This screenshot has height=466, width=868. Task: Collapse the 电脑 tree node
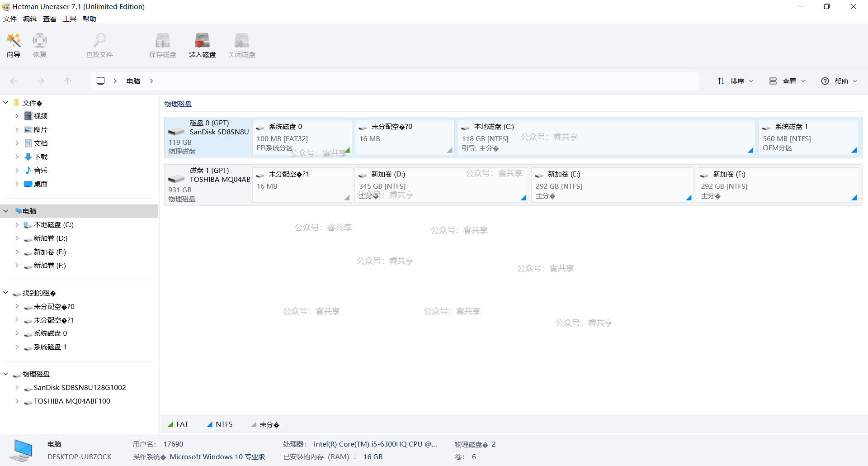pos(6,211)
